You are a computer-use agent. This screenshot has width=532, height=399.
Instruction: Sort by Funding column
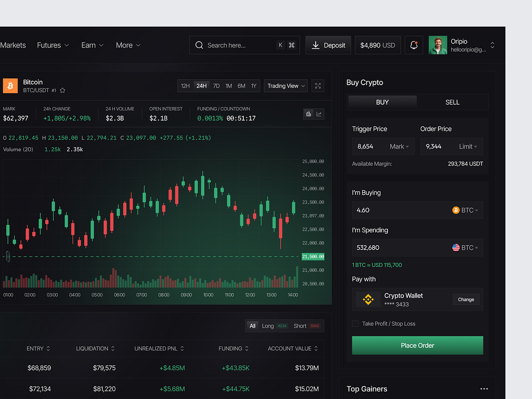[234, 349]
